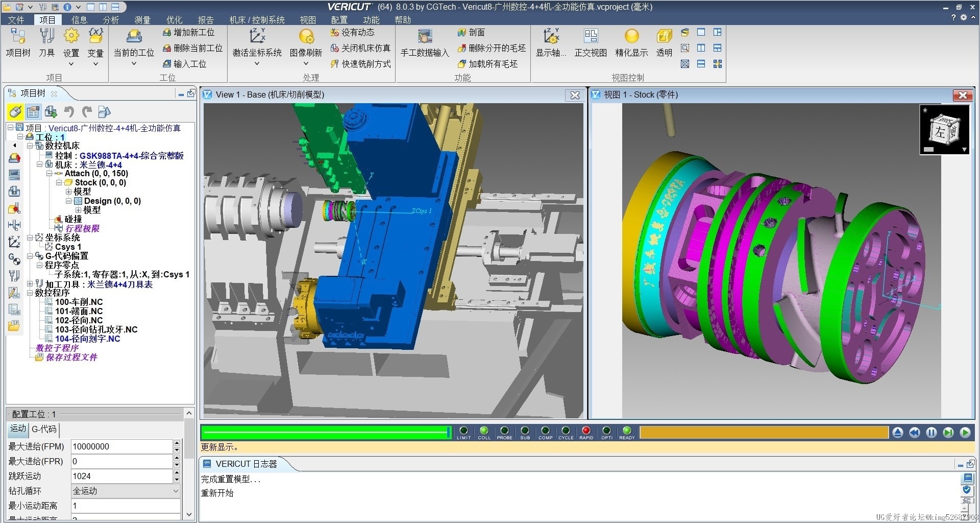Toggle 快速铣削方式 option

point(360,64)
